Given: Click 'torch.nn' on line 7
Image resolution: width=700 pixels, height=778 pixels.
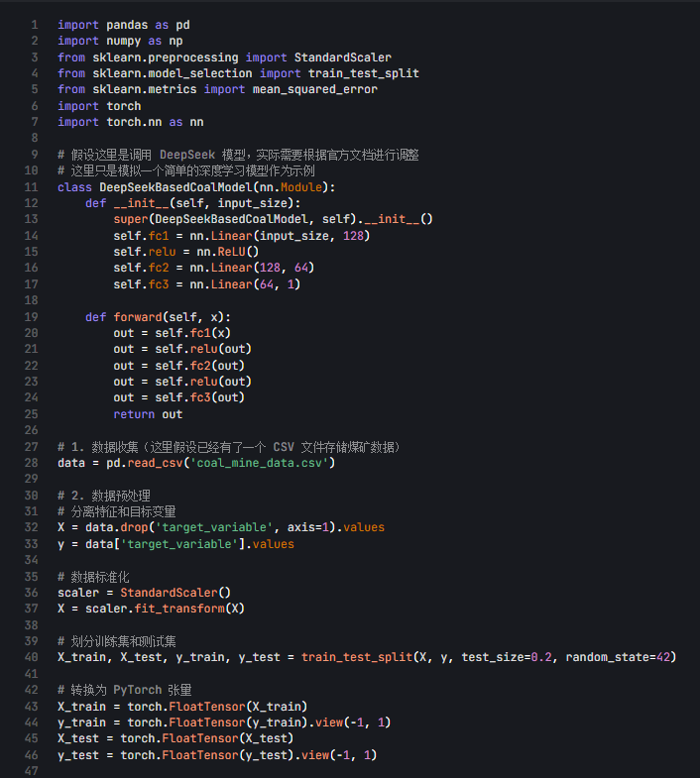Looking at the screenshot, I should [x=134, y=122].
